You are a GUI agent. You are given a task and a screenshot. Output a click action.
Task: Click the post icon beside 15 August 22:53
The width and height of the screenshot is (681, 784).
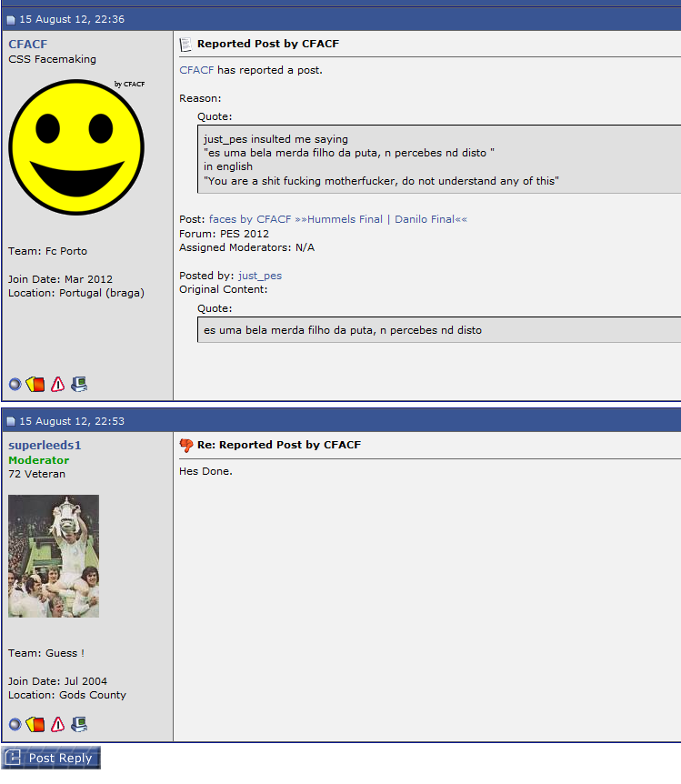pos(11,422)
